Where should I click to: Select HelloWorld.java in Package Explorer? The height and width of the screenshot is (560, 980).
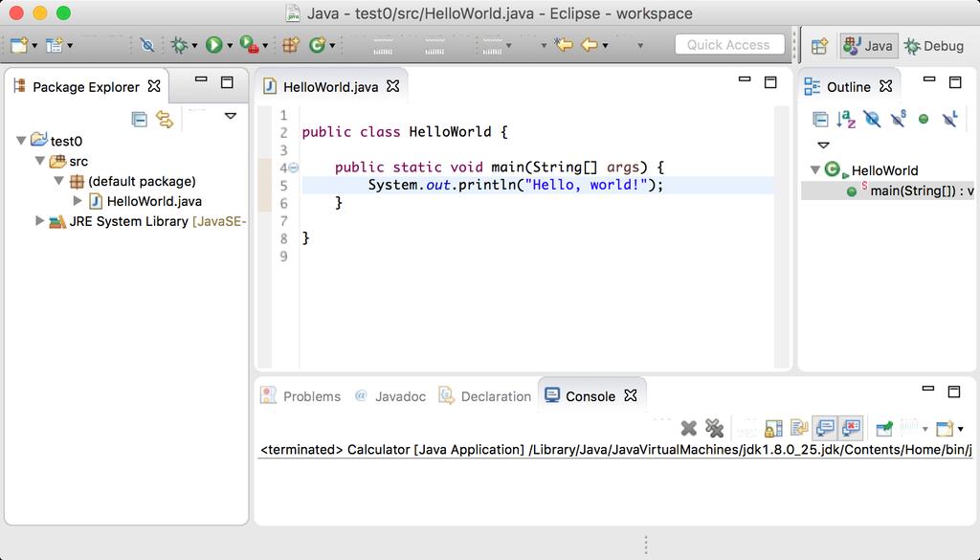point(154,201)
